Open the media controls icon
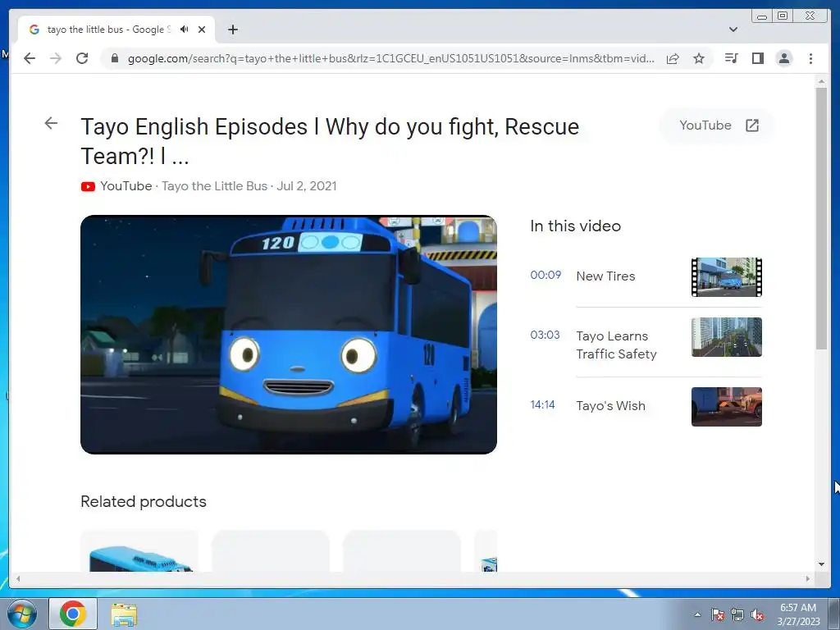The width and height of the screenshot is (840, 630). tap(731, 58)
